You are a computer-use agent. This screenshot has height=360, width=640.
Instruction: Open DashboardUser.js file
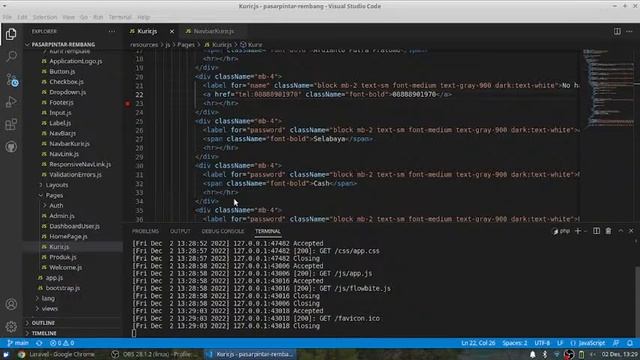tap(74, 226)
